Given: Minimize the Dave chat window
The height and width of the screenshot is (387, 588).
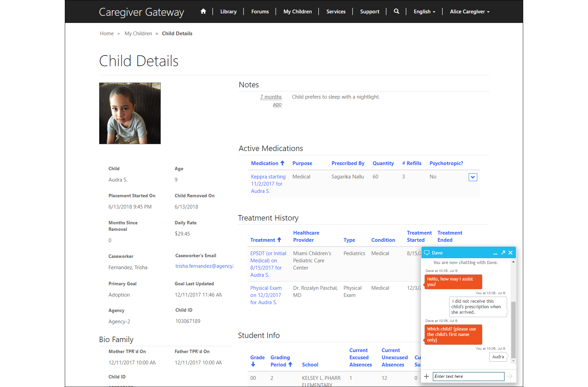Looking at the screenshot, I should 495,253.
